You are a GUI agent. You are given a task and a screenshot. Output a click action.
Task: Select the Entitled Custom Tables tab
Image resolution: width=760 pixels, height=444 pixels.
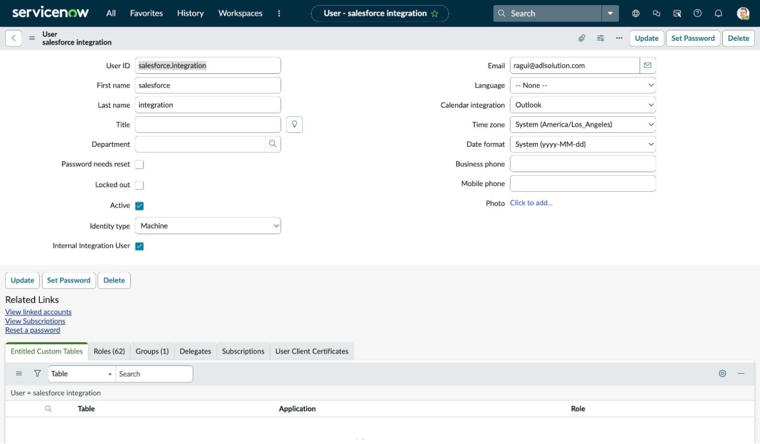(47, 351)
